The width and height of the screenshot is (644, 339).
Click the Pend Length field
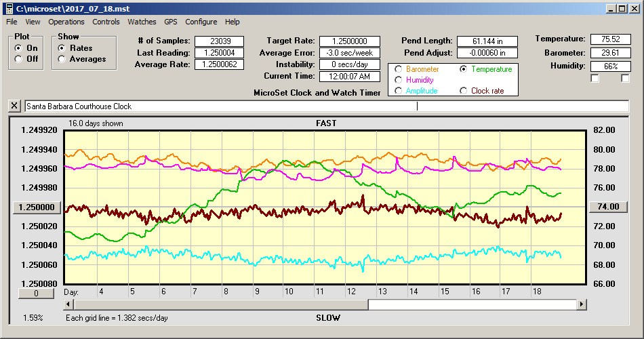487,41
